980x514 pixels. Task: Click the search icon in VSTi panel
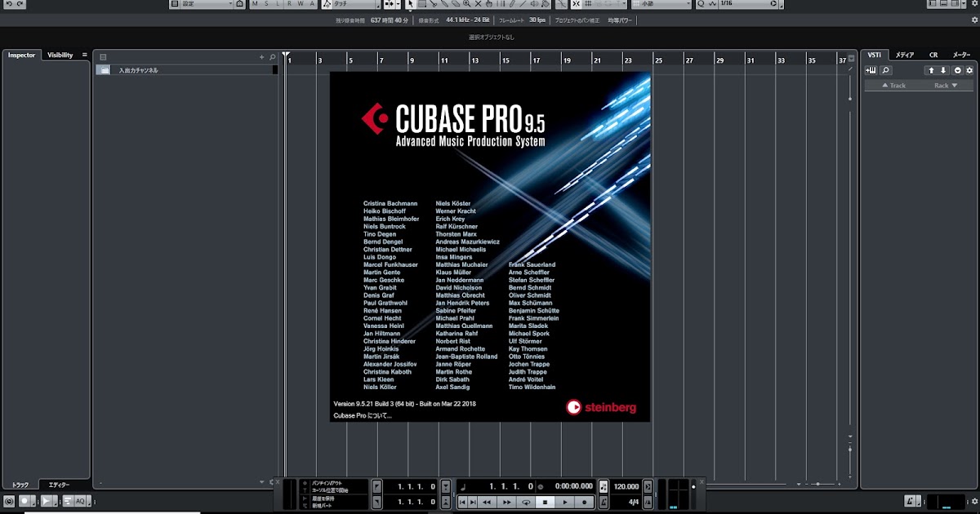(x=885, y=70)
